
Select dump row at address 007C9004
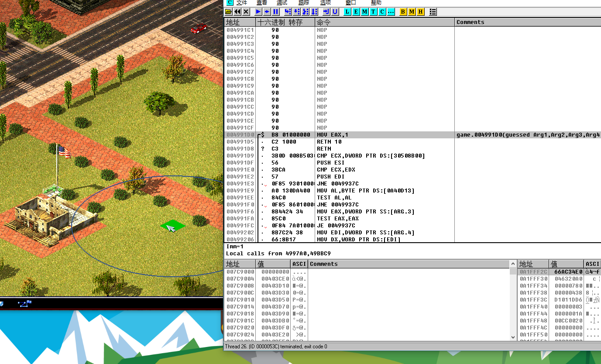(x=367, y=279)
